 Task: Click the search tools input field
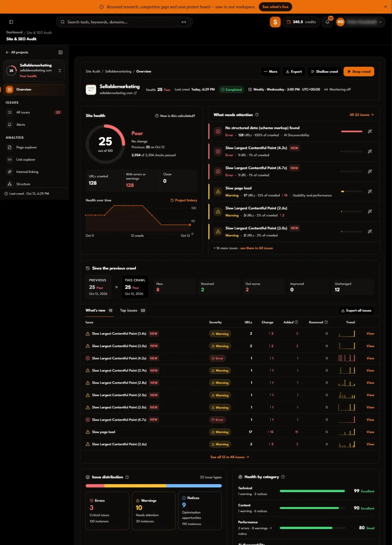coord(124,22)
